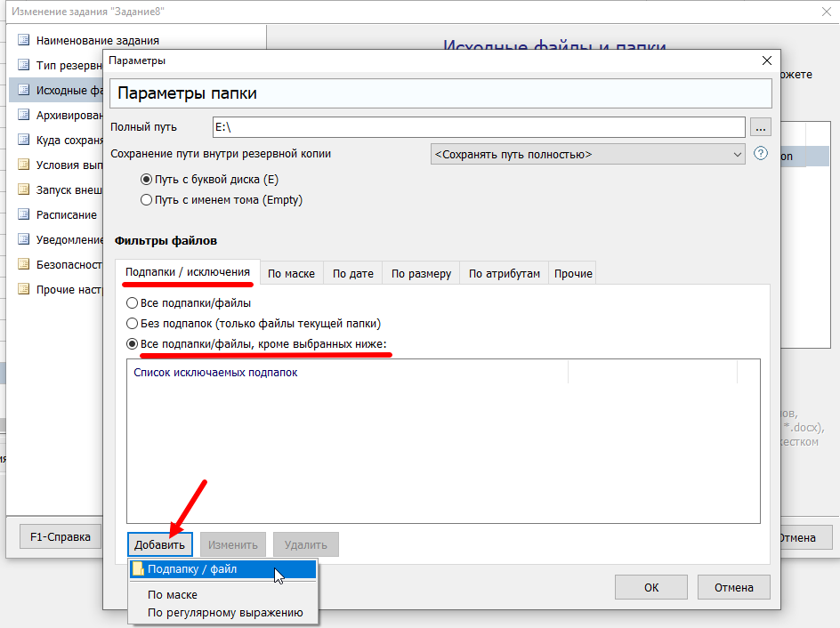Confirm with the OK button

tap(651, 587)
